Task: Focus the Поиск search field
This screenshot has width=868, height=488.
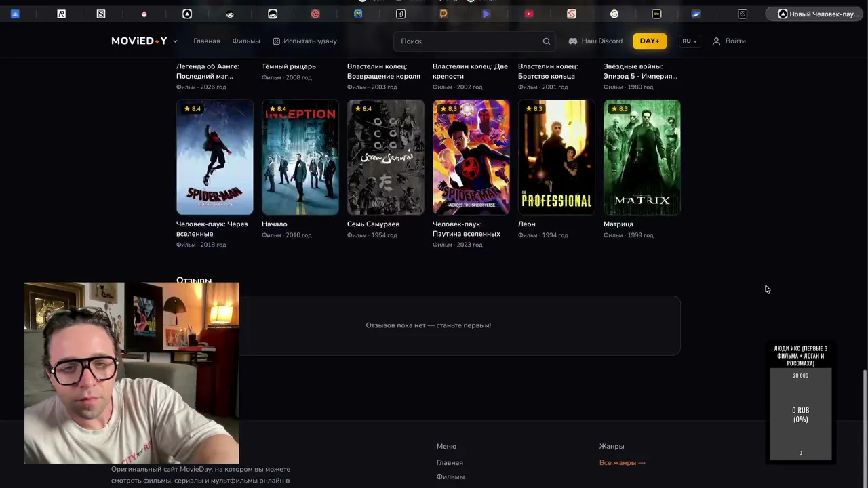Action: (x=474, y=41)
